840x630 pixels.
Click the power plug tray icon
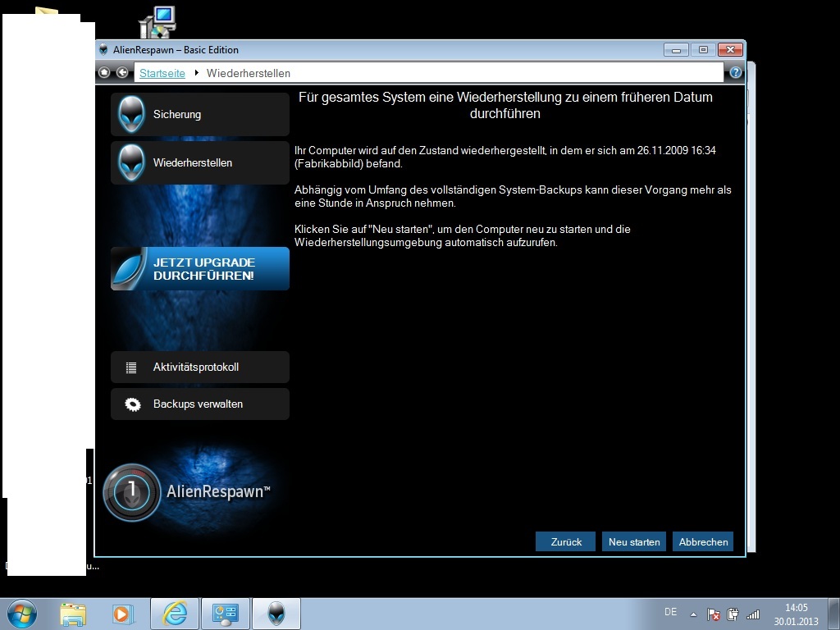(733, 614)
